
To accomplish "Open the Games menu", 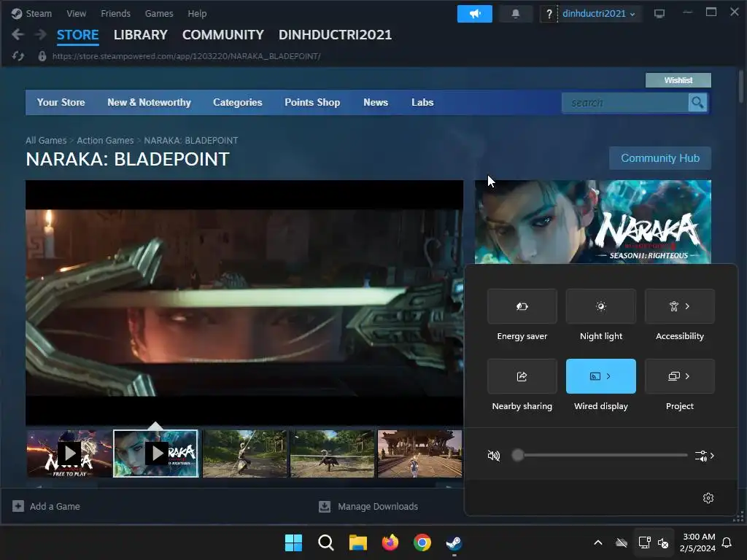I will [159, 13].
